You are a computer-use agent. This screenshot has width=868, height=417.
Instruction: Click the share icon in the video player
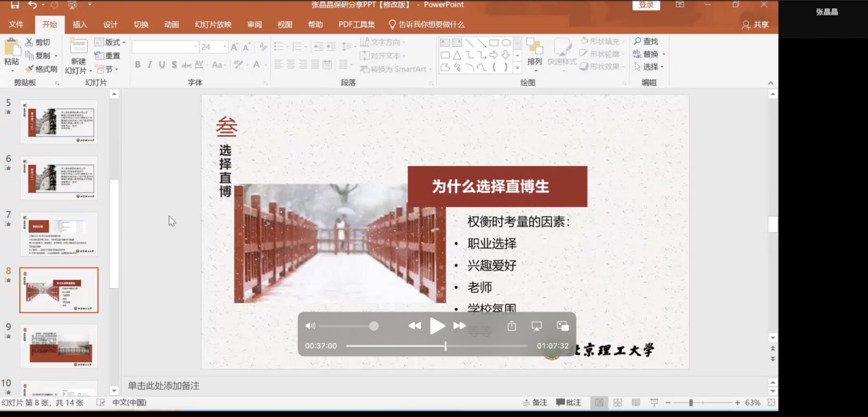coord(511,326)
